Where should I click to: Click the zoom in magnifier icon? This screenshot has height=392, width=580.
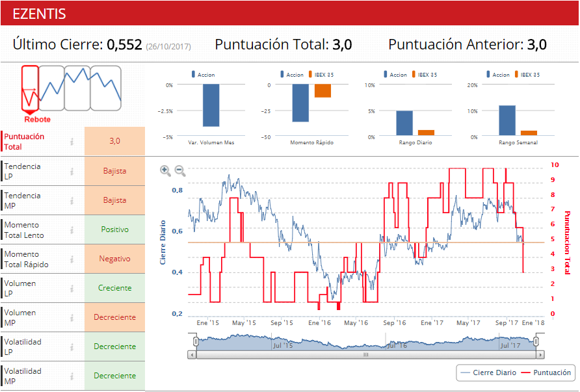[165, 170]
